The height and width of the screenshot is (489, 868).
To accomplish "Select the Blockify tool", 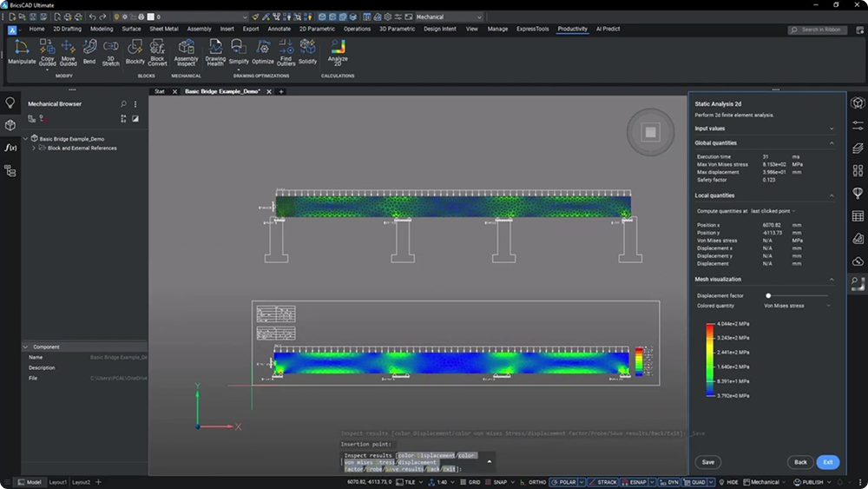I will pos(135,51).
